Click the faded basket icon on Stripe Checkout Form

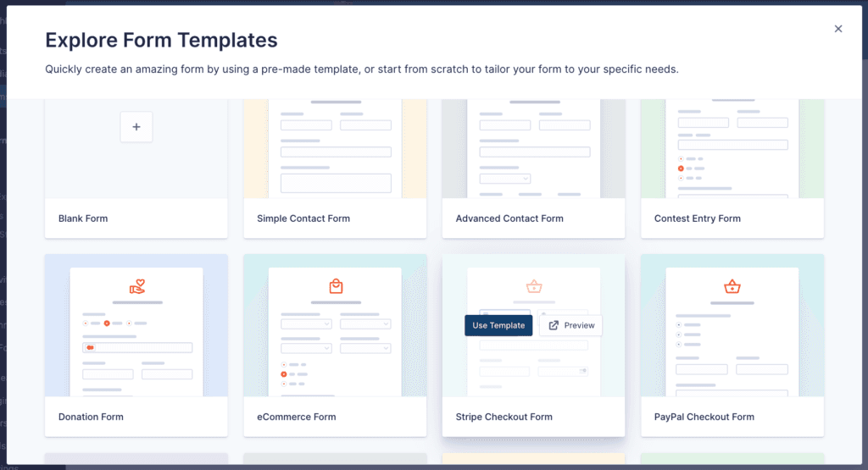(x=534, y=286)
